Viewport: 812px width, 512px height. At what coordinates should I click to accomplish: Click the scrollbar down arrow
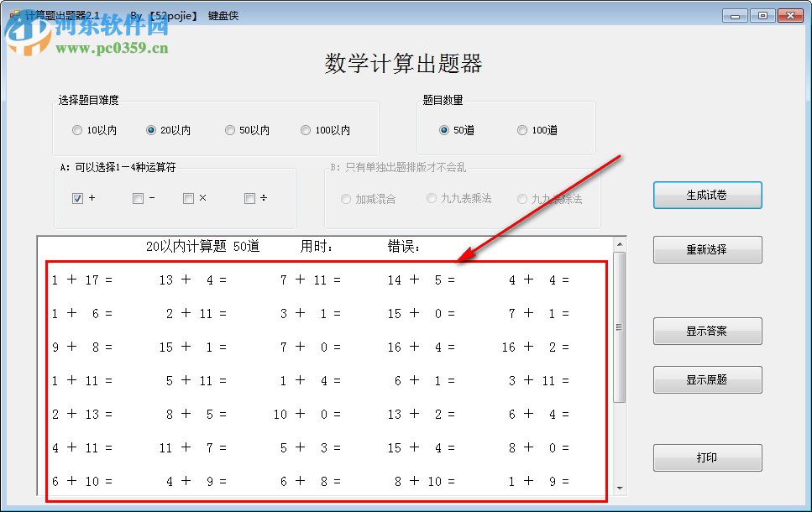[x=618, y=488]
